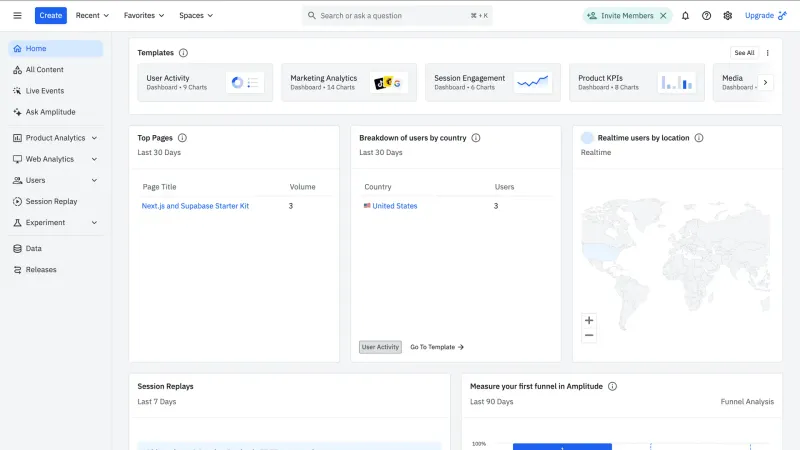Click the Web Analytics monitor icon
The width and height of the screenshot is (800, 450).
pyautogui.click(x=17, y=159)
